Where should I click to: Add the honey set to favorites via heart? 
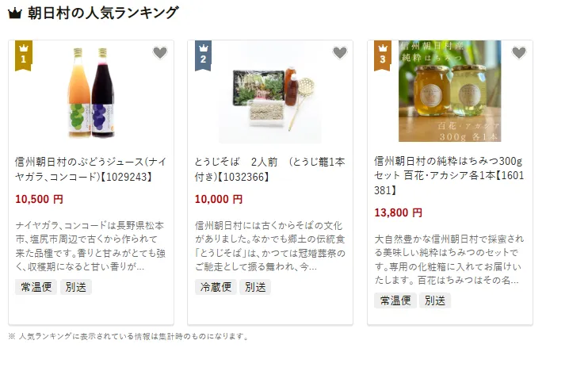tap(519, 52)
